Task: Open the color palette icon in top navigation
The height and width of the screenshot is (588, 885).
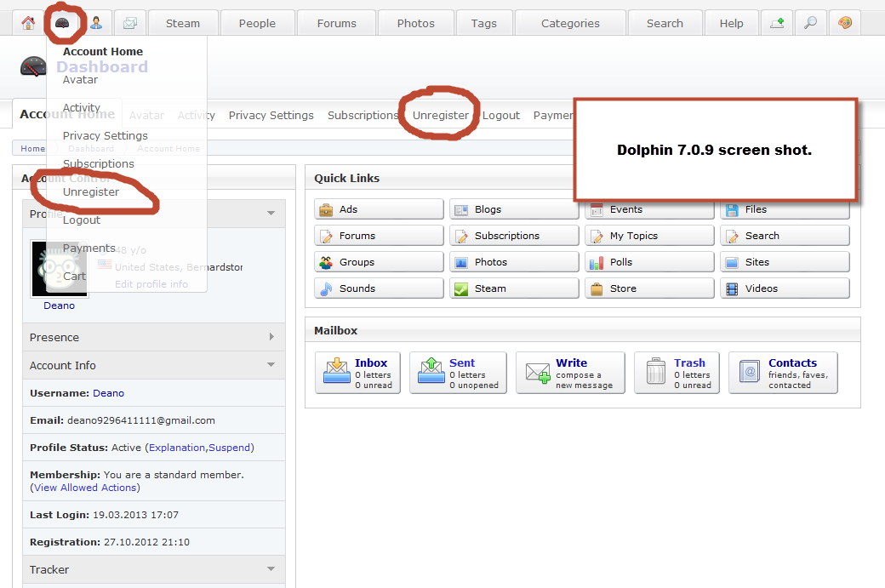Action: [x=845, y=23]
